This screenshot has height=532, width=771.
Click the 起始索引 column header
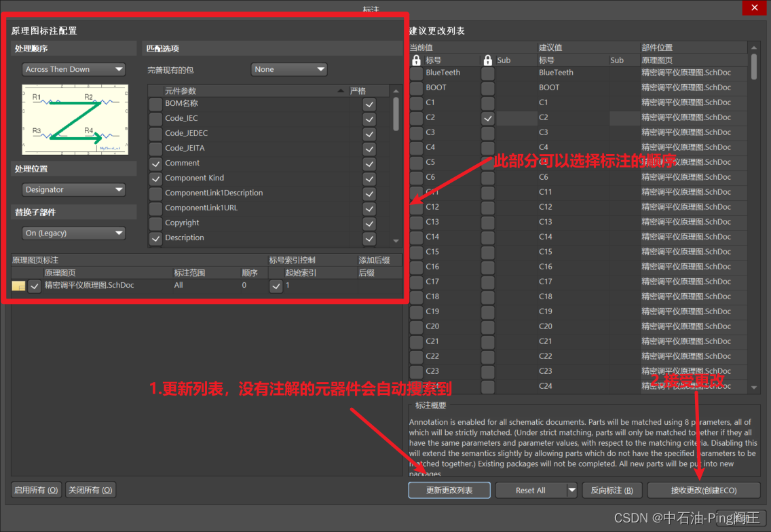(301, 273)
